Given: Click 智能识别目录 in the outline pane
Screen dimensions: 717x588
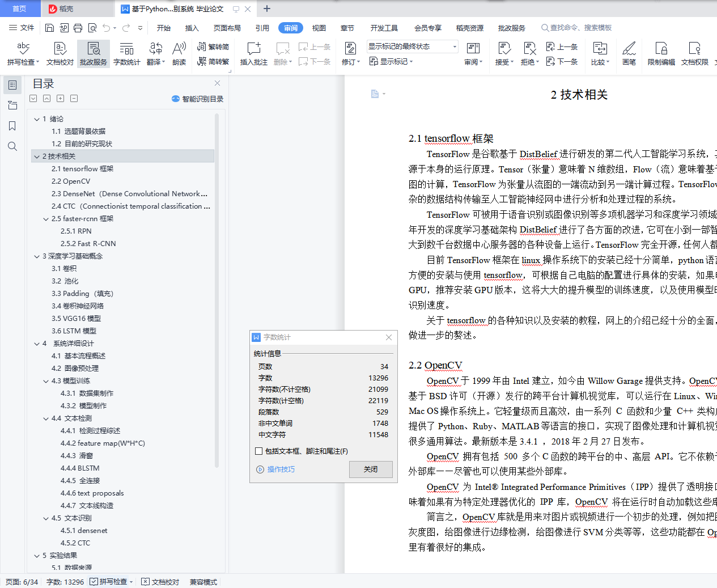Looking at the screenshot, I should [x=197, y=99].
